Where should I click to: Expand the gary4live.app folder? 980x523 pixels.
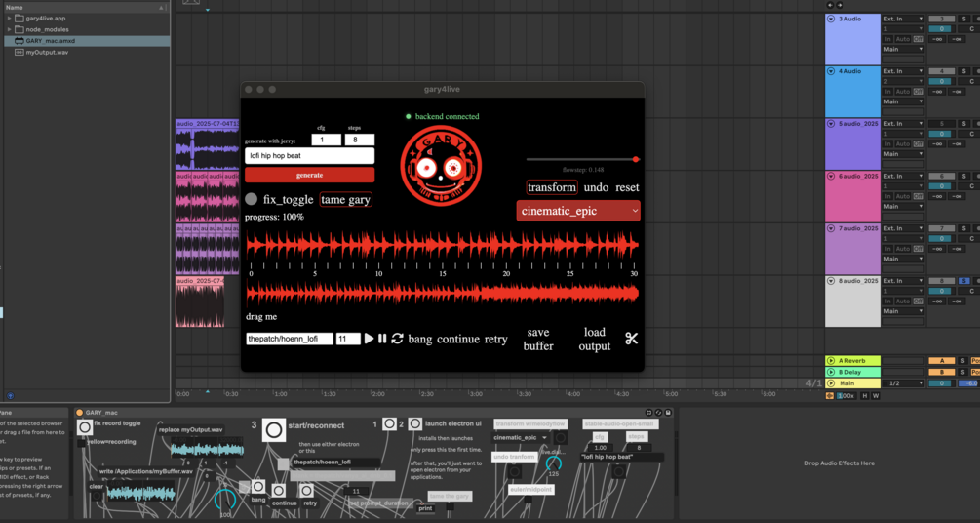(x=10, y=19)
